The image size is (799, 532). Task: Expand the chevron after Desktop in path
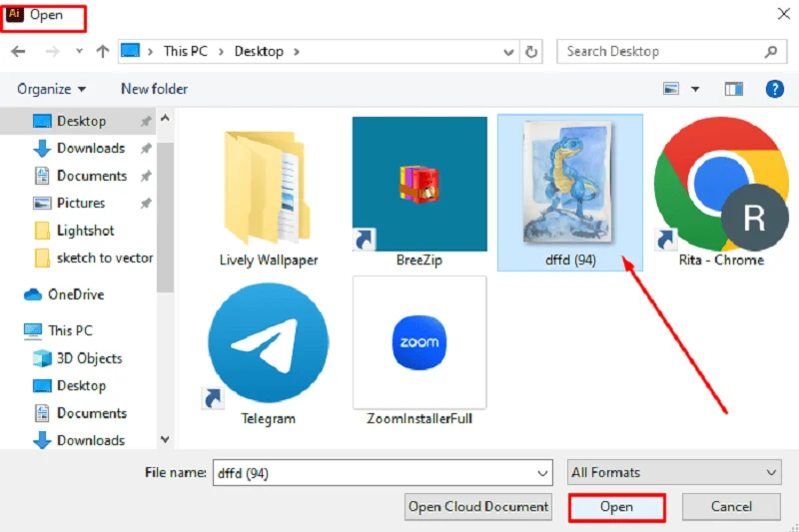[297, 52]
